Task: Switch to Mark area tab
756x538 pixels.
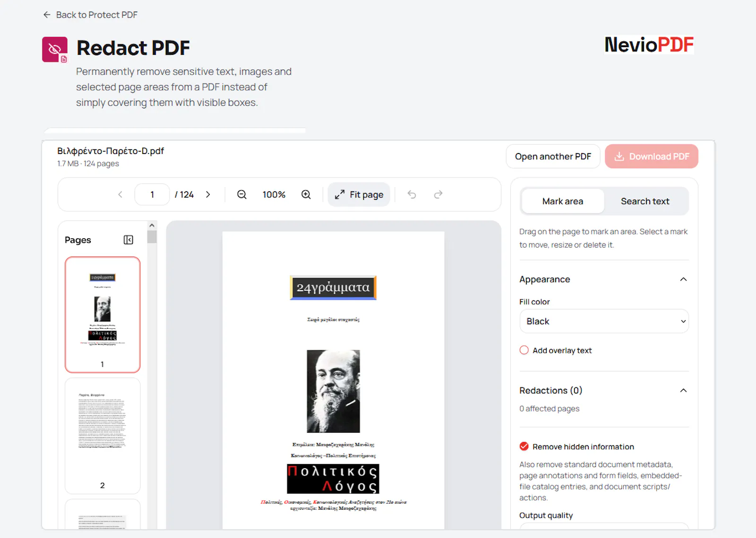Action: (563, 201)
